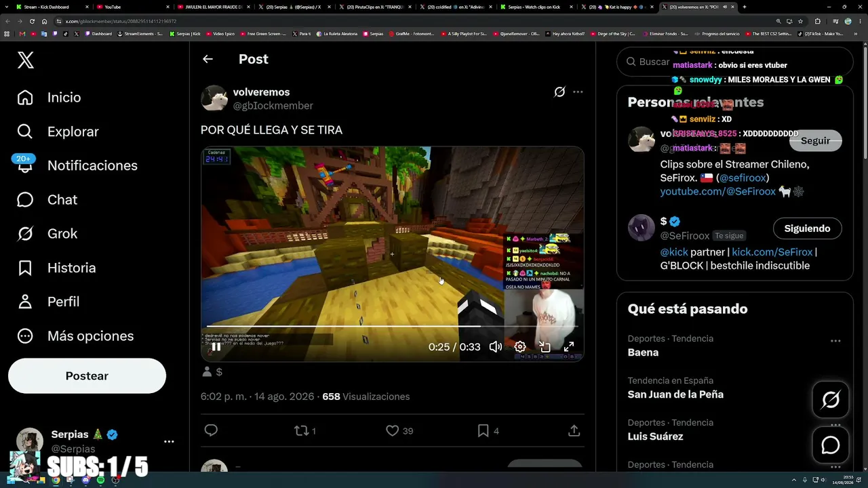Open Grok from the sidebar
Screen dimensions: 868x488
point(47,234)
